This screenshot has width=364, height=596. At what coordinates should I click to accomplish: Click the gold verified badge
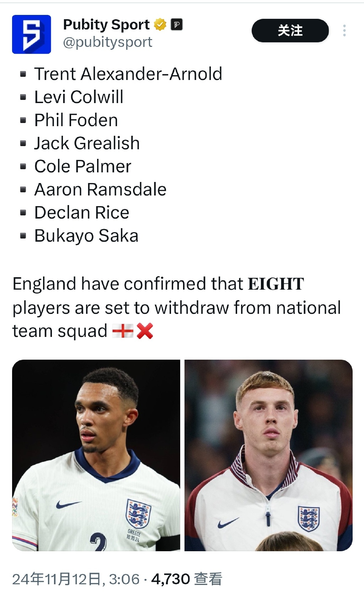click(x=160, y=25)
